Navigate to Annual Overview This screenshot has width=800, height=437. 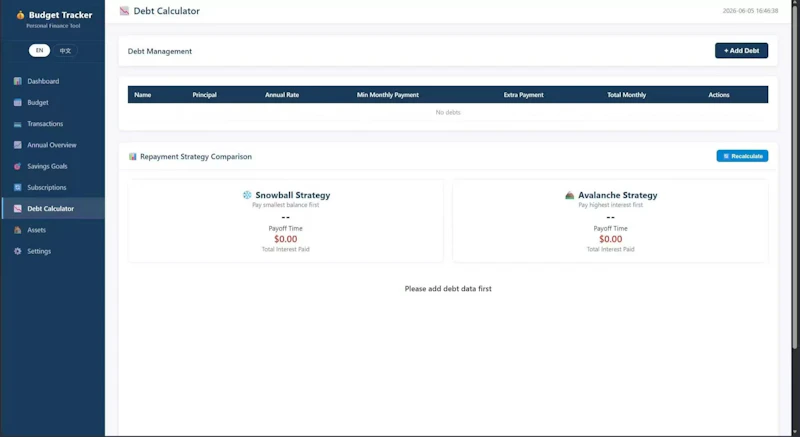click(53, 145)
